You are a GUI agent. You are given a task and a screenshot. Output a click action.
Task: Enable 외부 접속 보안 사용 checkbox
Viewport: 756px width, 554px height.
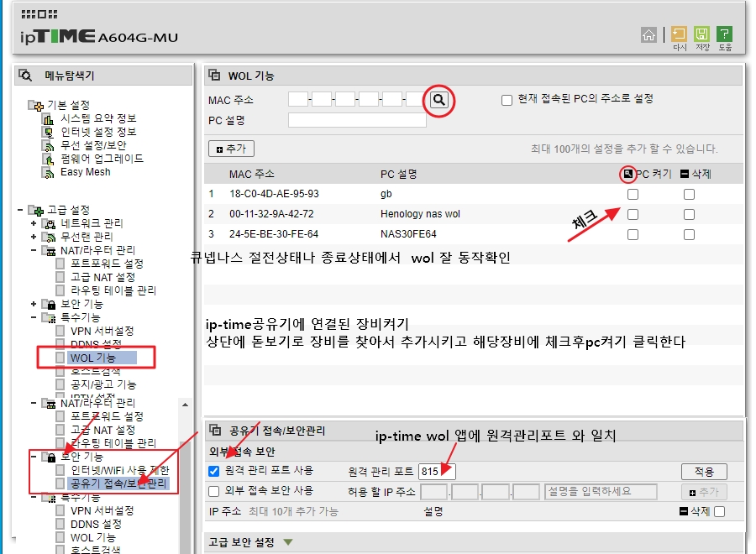213,491
